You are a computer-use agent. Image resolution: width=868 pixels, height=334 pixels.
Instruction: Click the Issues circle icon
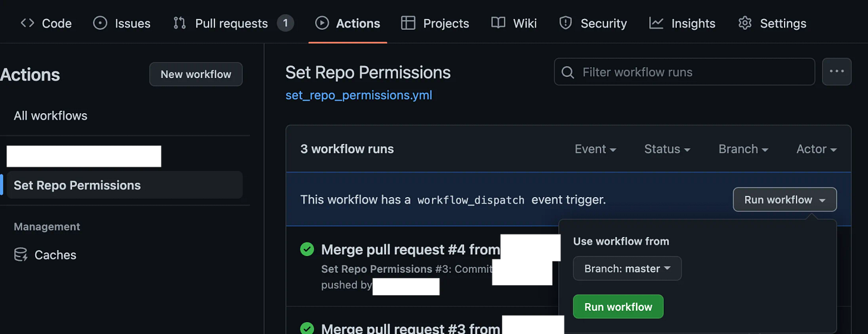click(100, 23)
